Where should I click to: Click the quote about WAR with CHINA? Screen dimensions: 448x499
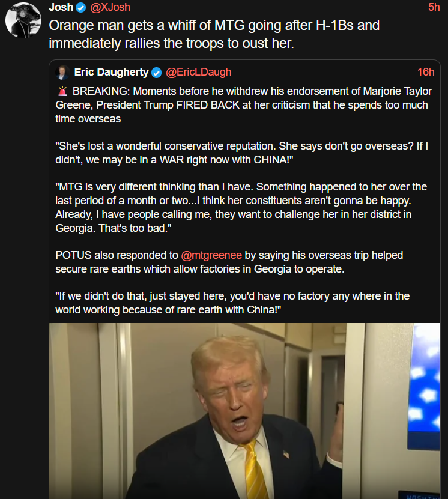tap(242, 153)
